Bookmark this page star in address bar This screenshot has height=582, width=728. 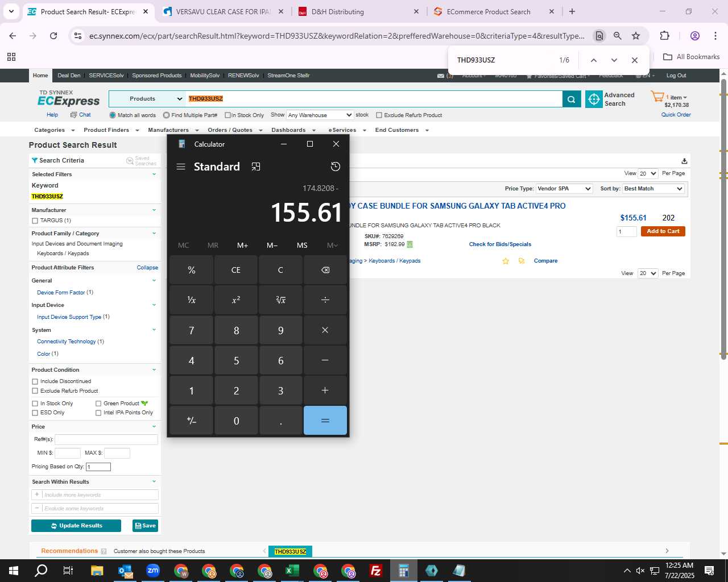(x=636, y=36)
